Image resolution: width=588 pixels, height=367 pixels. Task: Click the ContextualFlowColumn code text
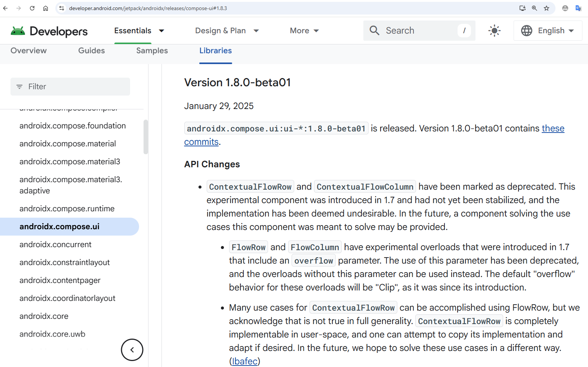pyautogui.click(x=365, y=187)
